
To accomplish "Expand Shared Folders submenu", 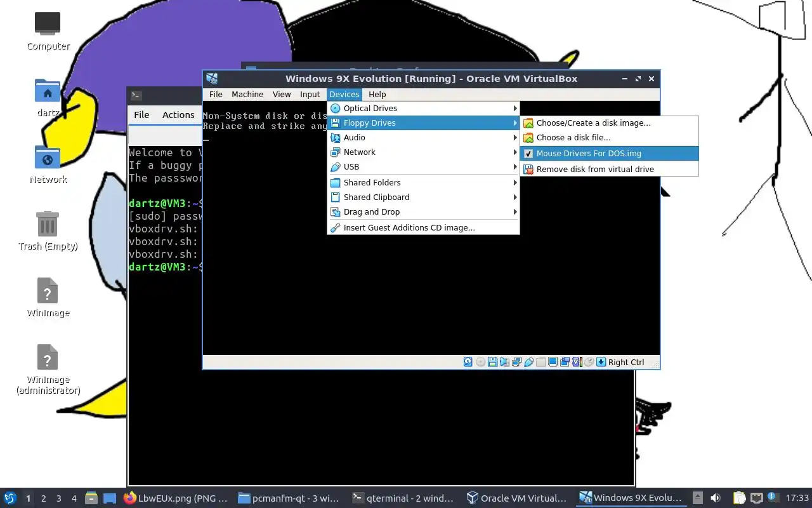I will coord(423,182).
